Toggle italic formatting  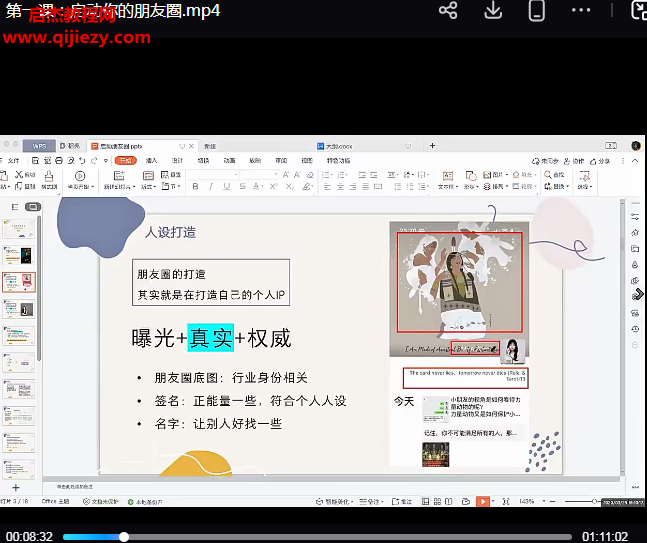click(x=211, y=187)
